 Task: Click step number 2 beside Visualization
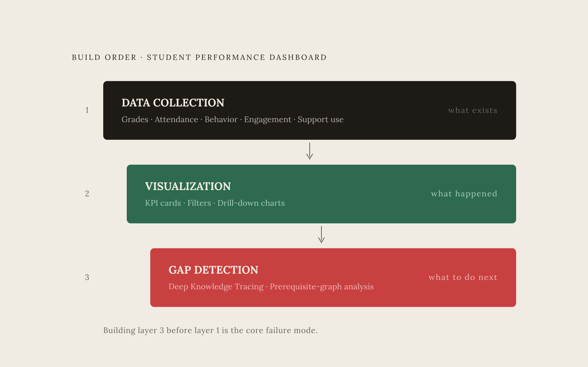coord(87,194)
